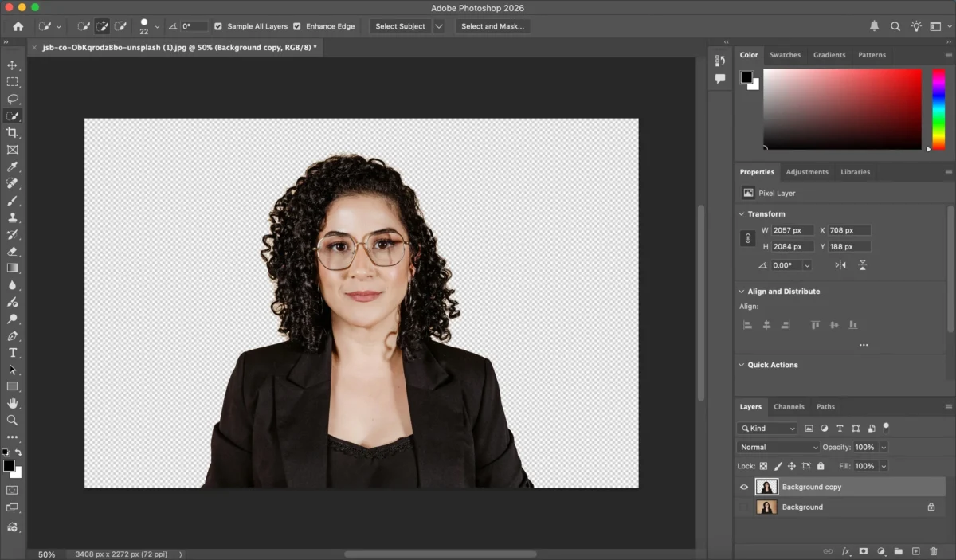
Task: Select the Lasso tool
Action: coord(12,100)
